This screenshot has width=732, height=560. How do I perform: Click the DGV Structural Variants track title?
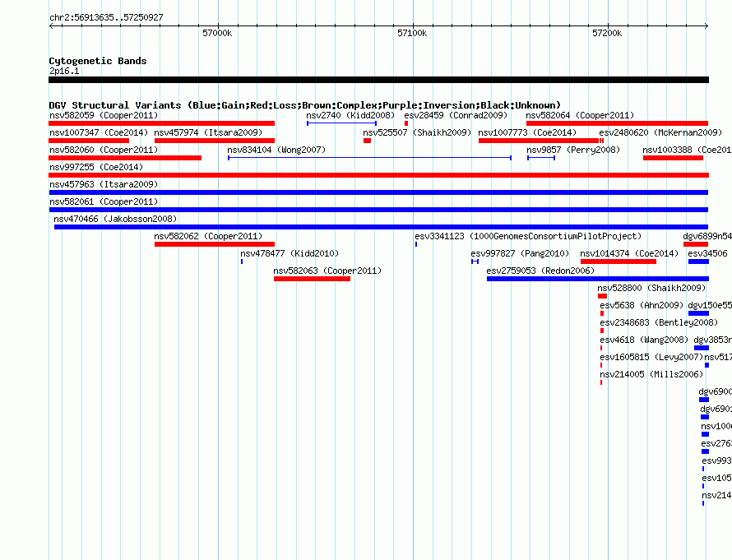click(x=305, y=105)
